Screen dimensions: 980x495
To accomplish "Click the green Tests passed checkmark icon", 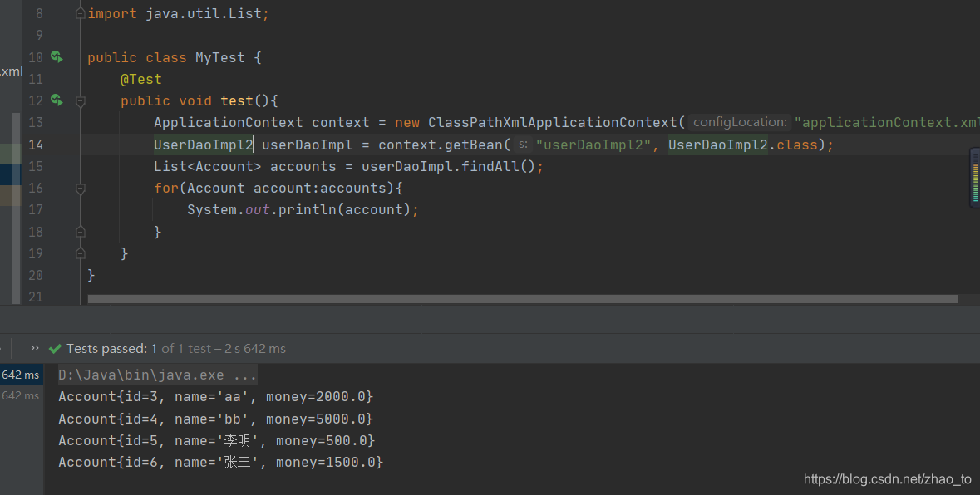I will coord(55,349).
